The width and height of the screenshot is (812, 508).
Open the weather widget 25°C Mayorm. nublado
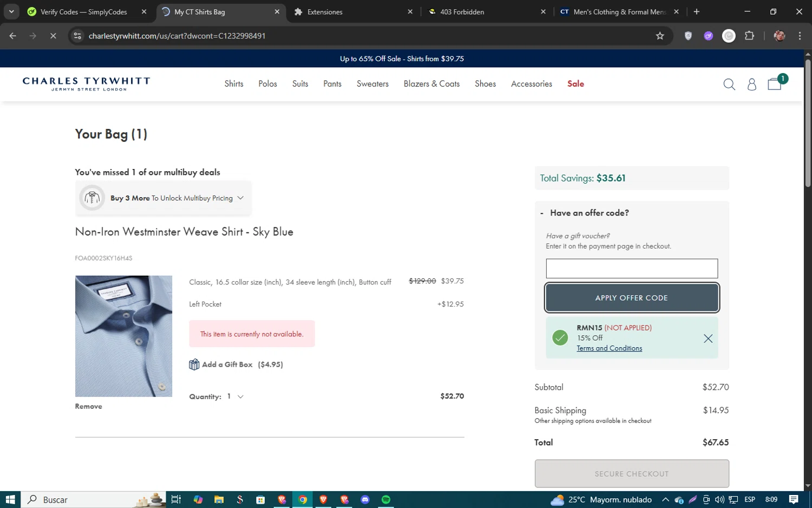point(601,499)
